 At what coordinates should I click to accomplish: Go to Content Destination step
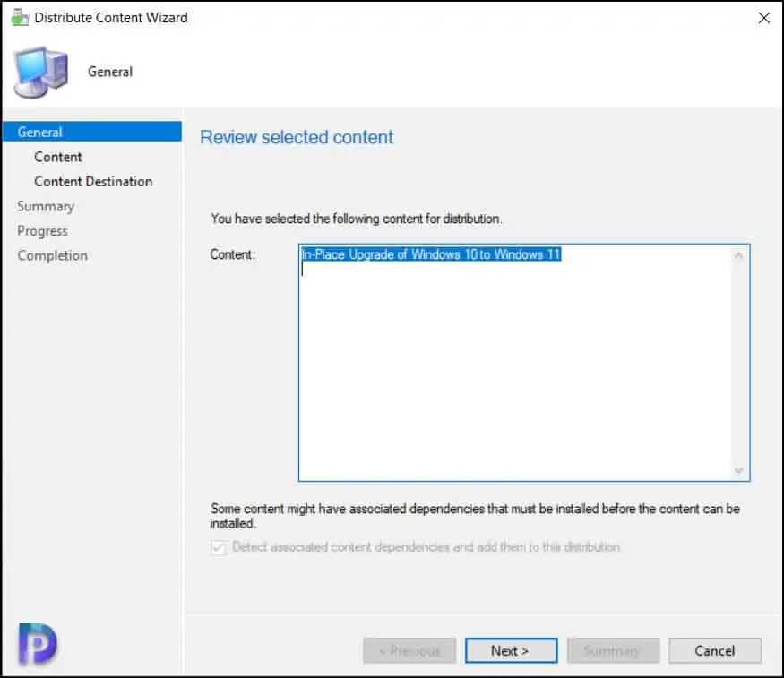tap(93, 181)
